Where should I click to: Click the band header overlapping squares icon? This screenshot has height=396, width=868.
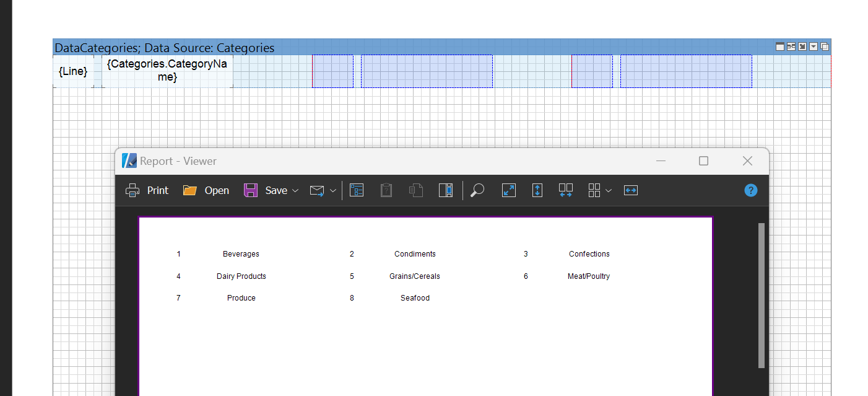tap(825, 46)
